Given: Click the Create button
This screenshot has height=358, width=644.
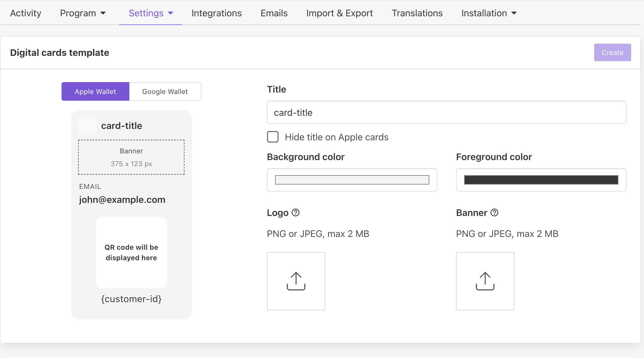Looking at the screenshot, I should pos(612,52).
